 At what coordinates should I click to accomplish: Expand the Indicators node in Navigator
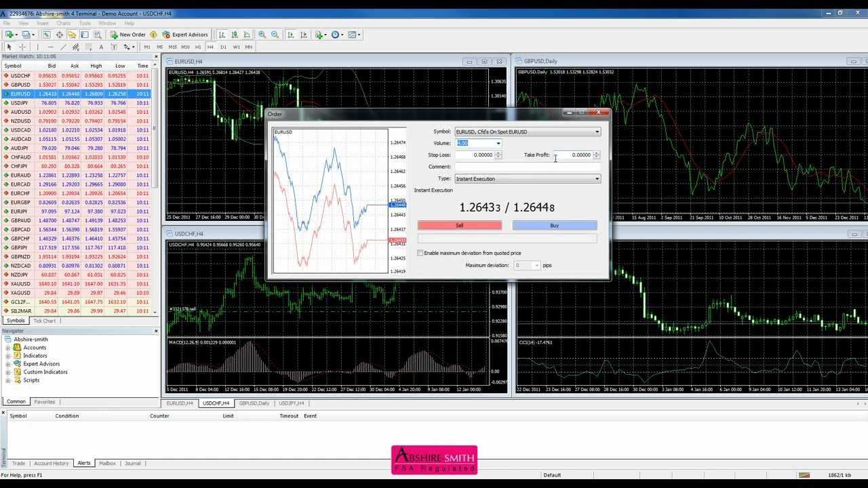(8, 356)
